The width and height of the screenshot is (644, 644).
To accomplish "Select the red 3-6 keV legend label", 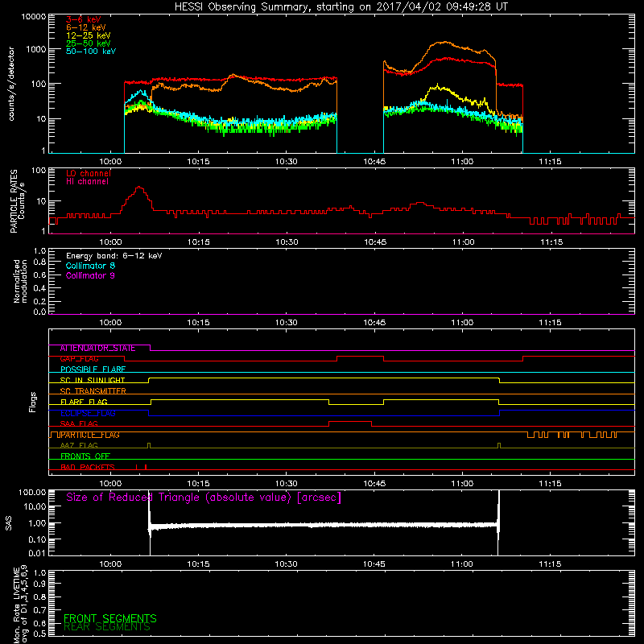I will point(84,19).
